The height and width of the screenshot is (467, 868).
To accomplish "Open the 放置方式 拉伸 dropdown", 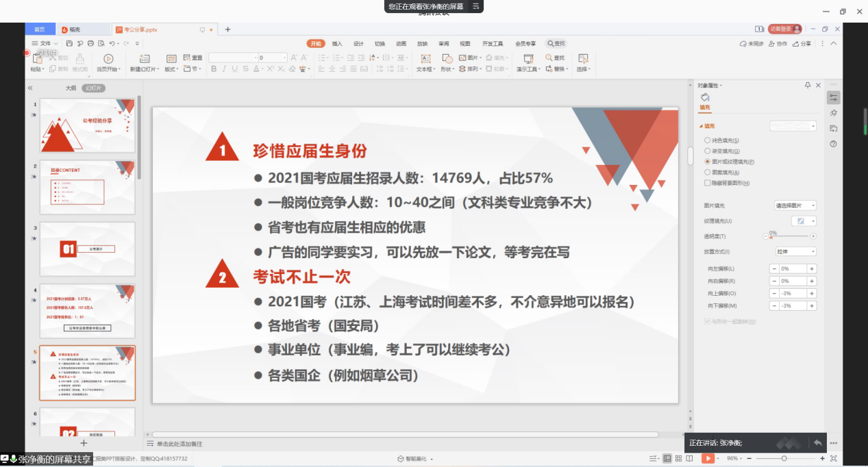I will (795, 252).
